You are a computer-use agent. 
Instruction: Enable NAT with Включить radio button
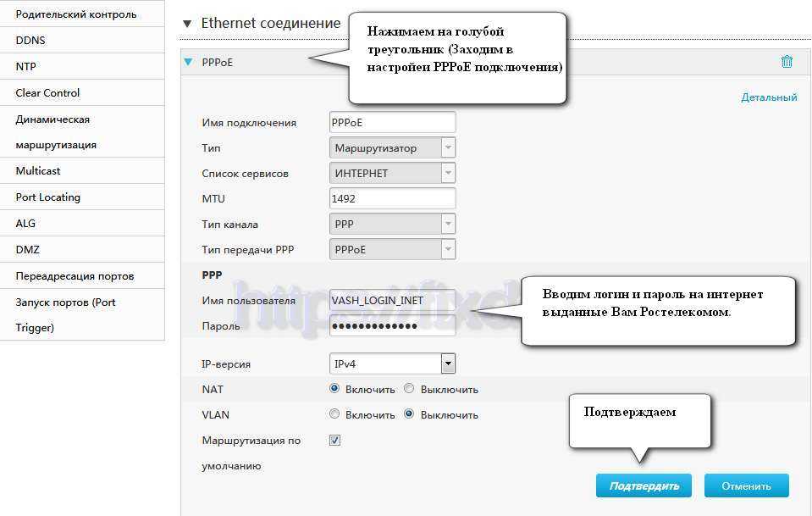tap(334, 390)
